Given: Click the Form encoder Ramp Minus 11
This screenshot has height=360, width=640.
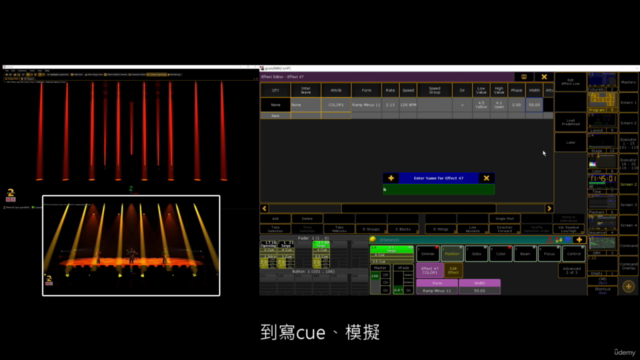Looking at the screenshot, I should (x=437, y=287).
